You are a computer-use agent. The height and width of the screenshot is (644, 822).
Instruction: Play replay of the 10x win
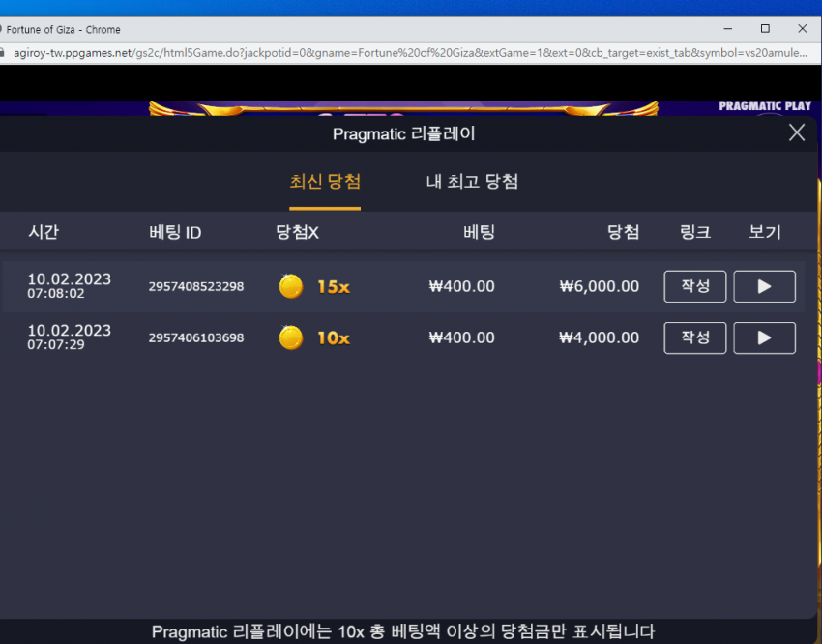pyautogui.click(x=764, y=337)
